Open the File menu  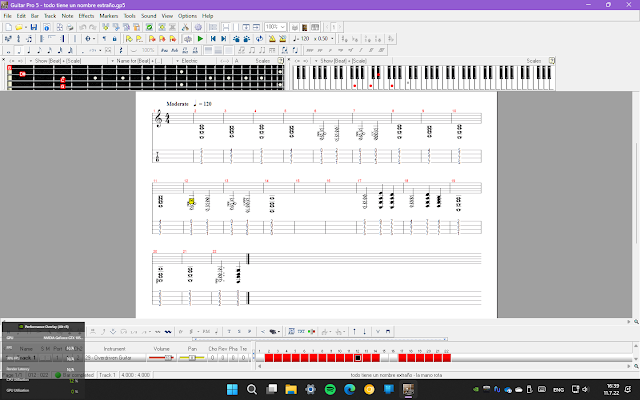(x=7, y=16)
